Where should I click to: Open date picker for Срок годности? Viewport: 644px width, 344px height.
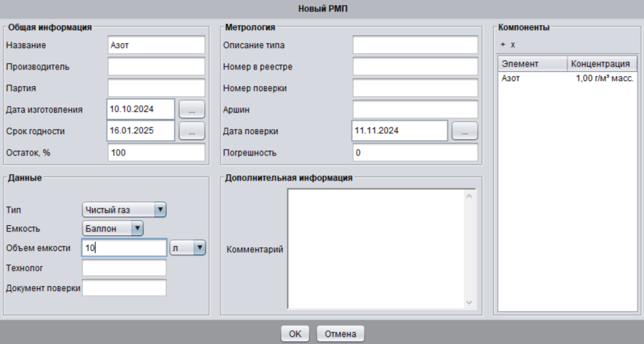[191, 130]
